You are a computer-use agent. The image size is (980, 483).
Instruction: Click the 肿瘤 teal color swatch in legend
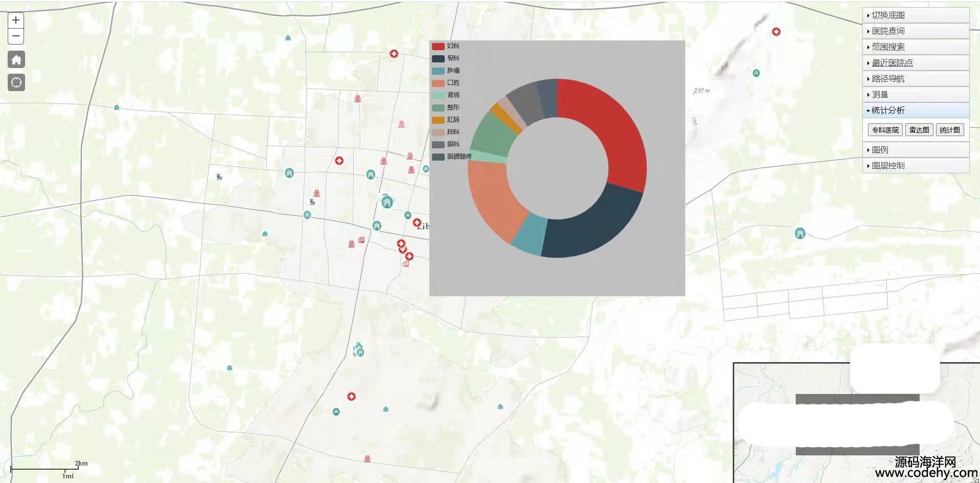tap(438, 71)
